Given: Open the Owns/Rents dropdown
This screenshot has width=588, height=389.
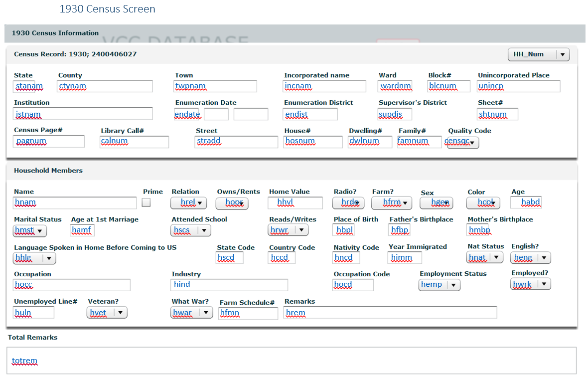Looking at the screenshot, I should [x=232, y=203].
